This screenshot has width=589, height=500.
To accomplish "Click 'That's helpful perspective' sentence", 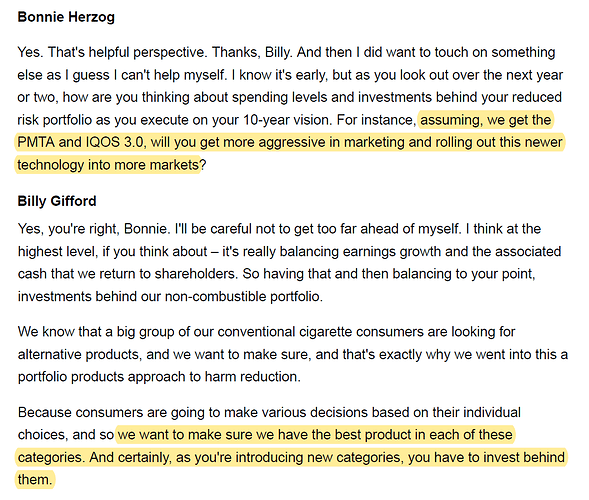I will [x=127, y=52].
